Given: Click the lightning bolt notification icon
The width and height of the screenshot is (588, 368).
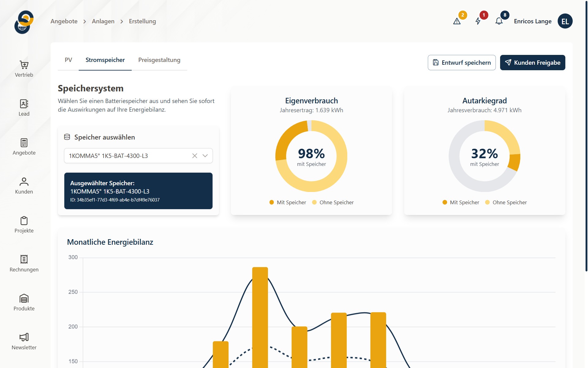Looking at the screenshot, I should pyautogui.click(x=478, y=21).
